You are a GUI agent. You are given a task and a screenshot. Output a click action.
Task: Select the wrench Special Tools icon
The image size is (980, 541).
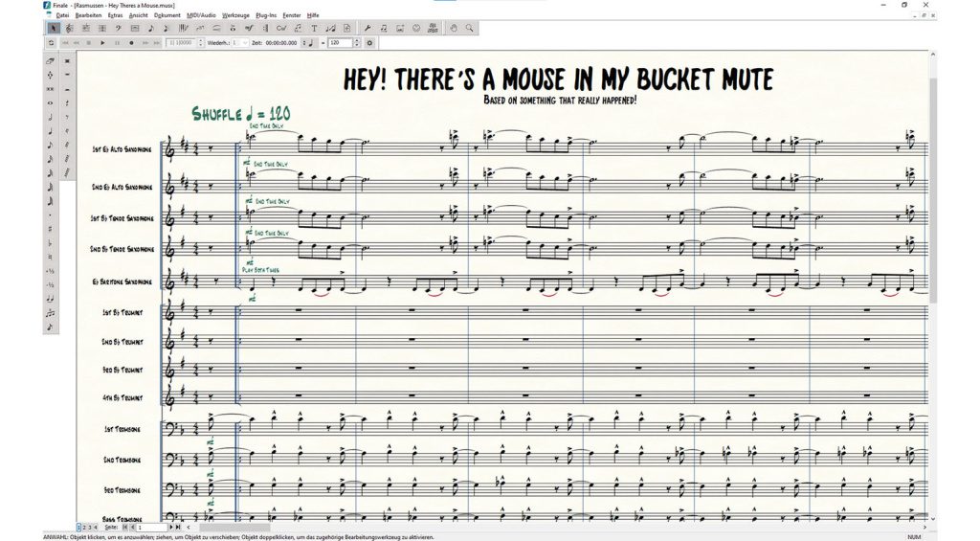(367, 28)
